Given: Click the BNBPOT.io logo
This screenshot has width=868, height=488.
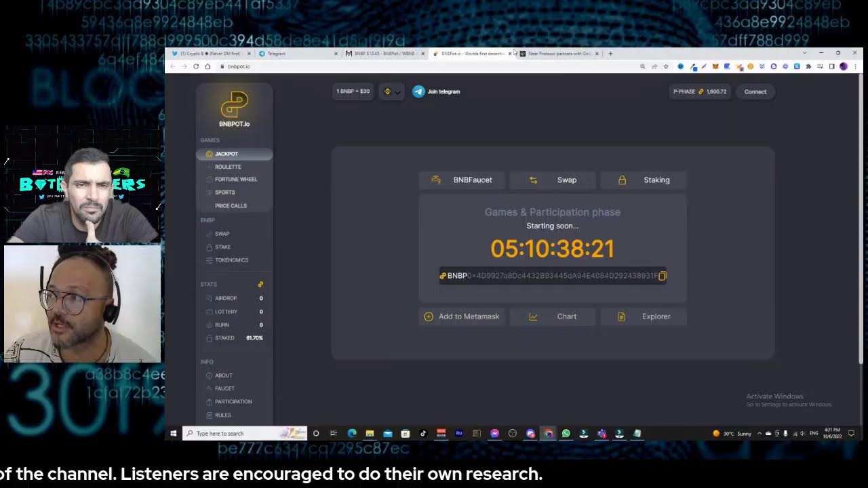Looking at the screenshot, I should point(234,110).
